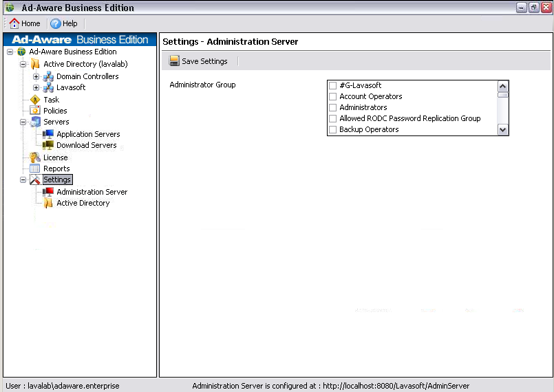Restore down the application window

tap(533, 8)
